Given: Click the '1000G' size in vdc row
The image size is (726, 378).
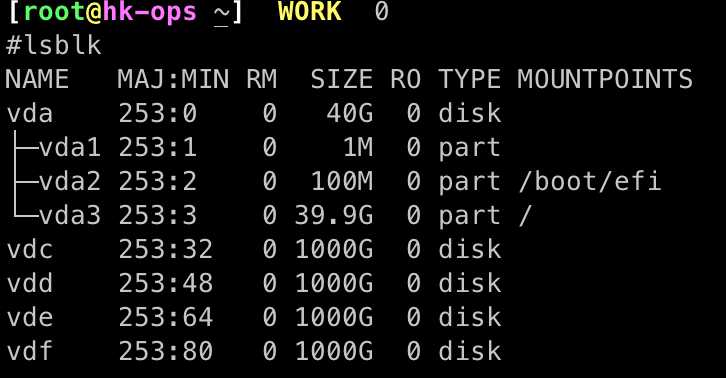Looking at the screenshot, I should [x=334, y=249].
